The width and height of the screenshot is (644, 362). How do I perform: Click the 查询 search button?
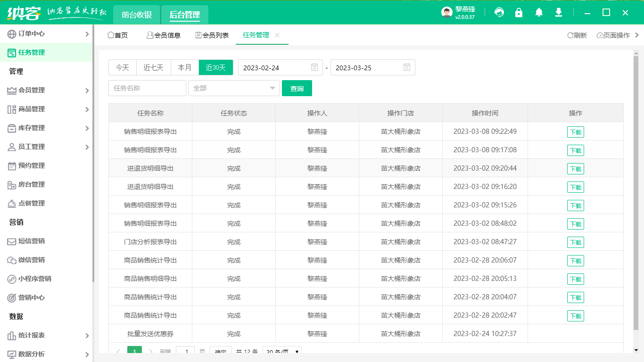(x=297, y=88)
